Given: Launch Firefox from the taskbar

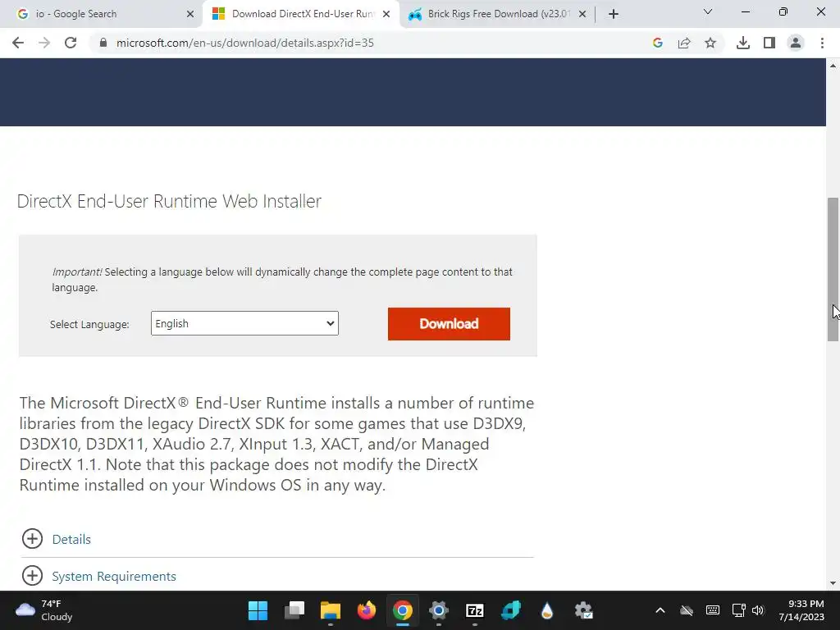Looking at the screenshot, I should pyautogui.click(x=367, y=610).
